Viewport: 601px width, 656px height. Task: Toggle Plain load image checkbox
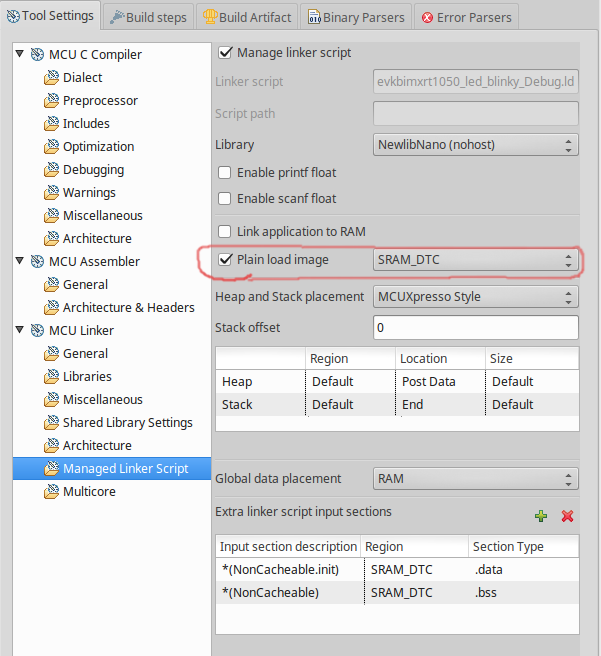point(225,259)
